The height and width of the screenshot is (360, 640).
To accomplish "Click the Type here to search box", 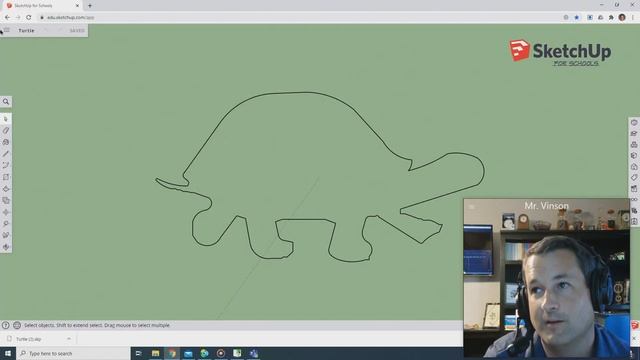I will coord(73,353).
